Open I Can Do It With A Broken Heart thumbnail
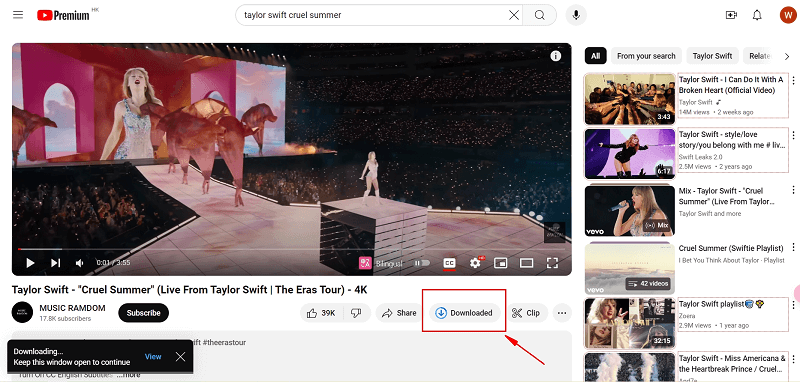The height and width of the screenshot is (382, 800). (x=630, y=99)
